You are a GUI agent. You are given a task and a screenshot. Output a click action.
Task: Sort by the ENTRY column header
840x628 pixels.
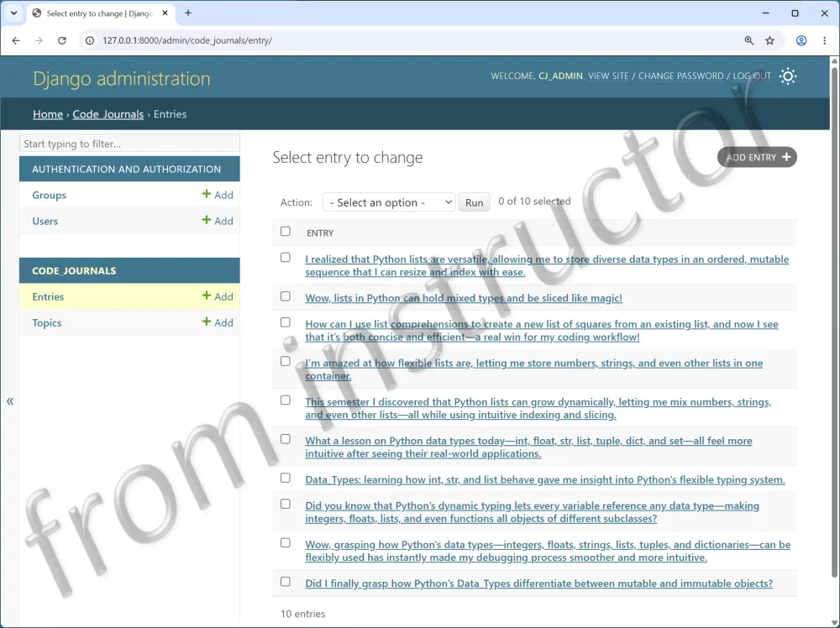tap(320, 233)
